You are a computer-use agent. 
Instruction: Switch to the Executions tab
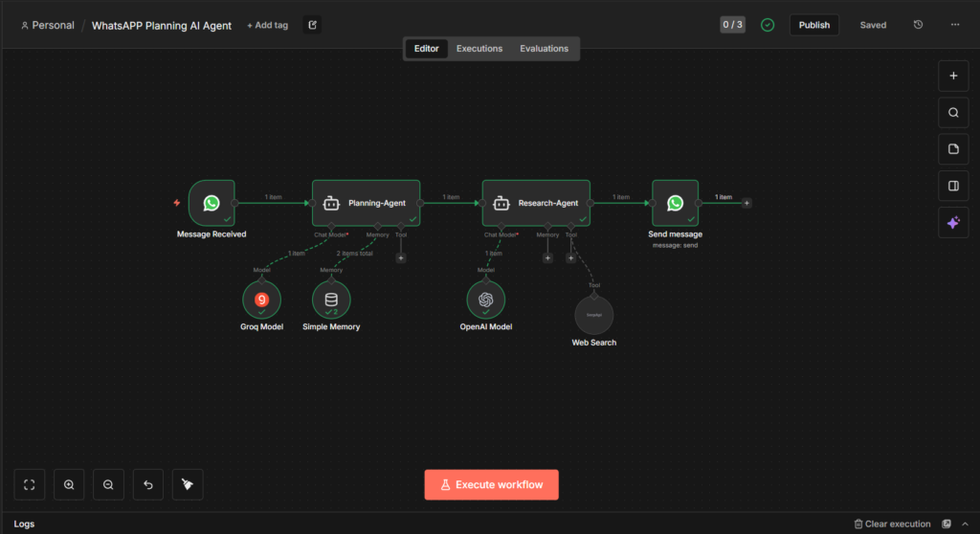click(479, 49)
